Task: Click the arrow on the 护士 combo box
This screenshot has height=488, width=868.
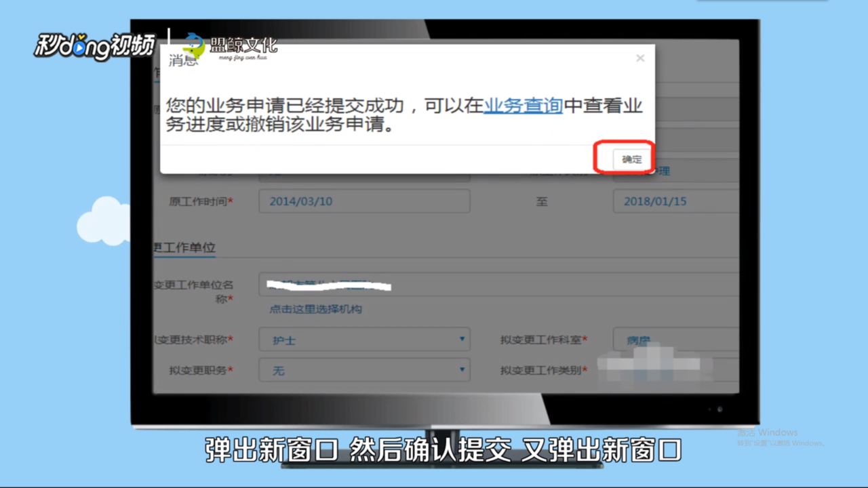Action: point(461,340)
